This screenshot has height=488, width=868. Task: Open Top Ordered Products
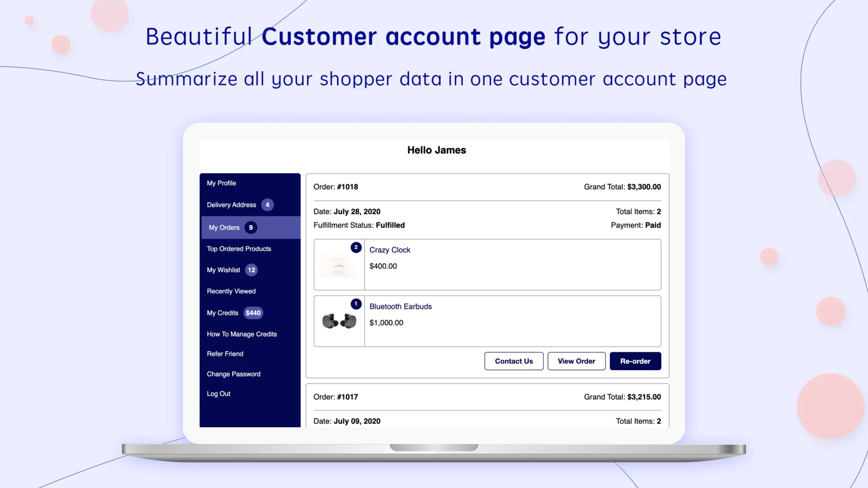tap(239, 249)
